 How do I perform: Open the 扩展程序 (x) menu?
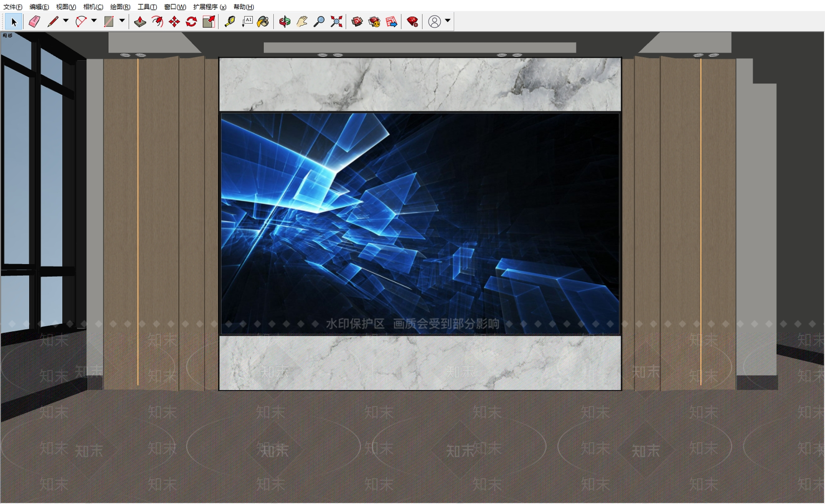(x=210, y=7)
